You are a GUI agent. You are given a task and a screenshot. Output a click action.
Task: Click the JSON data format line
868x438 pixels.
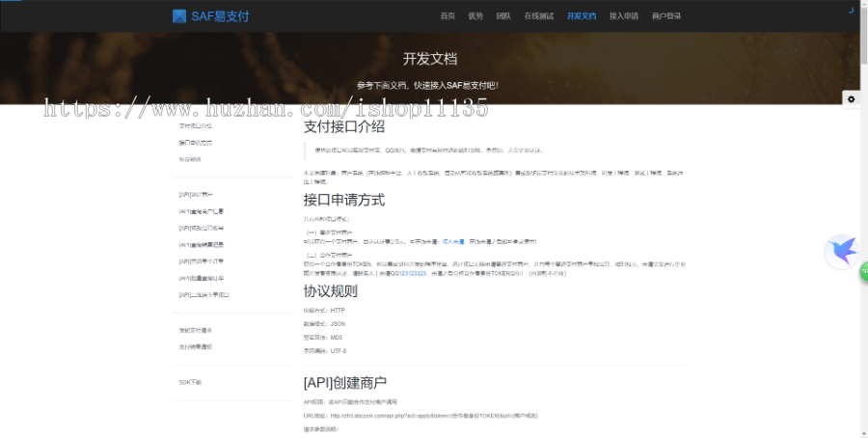[x=324, y=324]
